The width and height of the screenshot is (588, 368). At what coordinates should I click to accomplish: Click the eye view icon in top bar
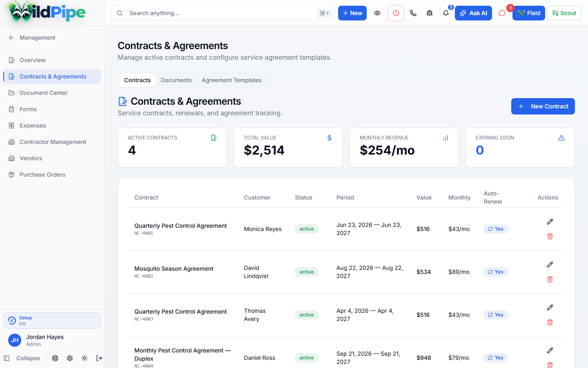point(377,13)
